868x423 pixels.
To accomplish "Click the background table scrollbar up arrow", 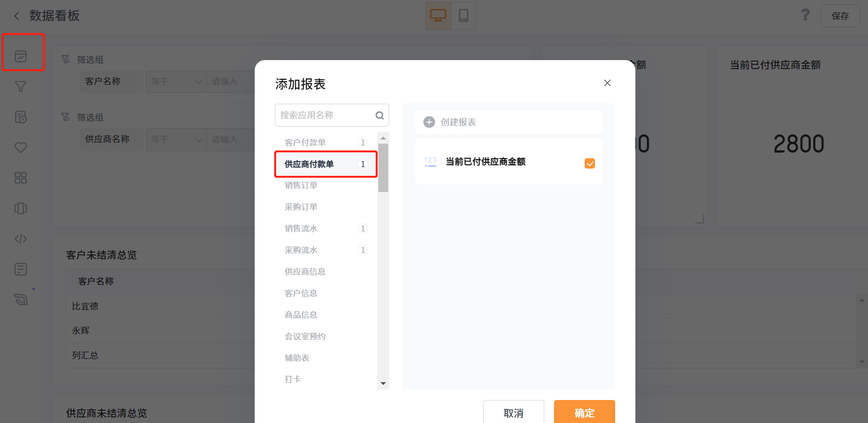I will (x=862, y=300).
